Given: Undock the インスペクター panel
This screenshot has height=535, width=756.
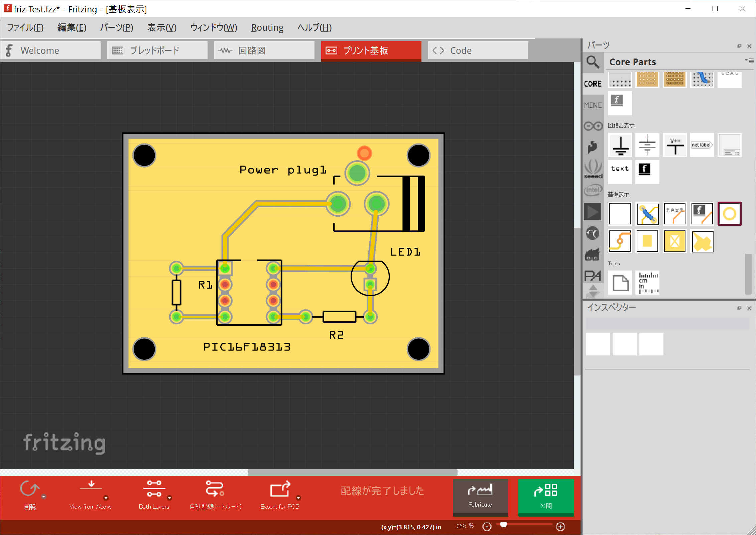Looking at the screenshot, I should tap(739, 308).
